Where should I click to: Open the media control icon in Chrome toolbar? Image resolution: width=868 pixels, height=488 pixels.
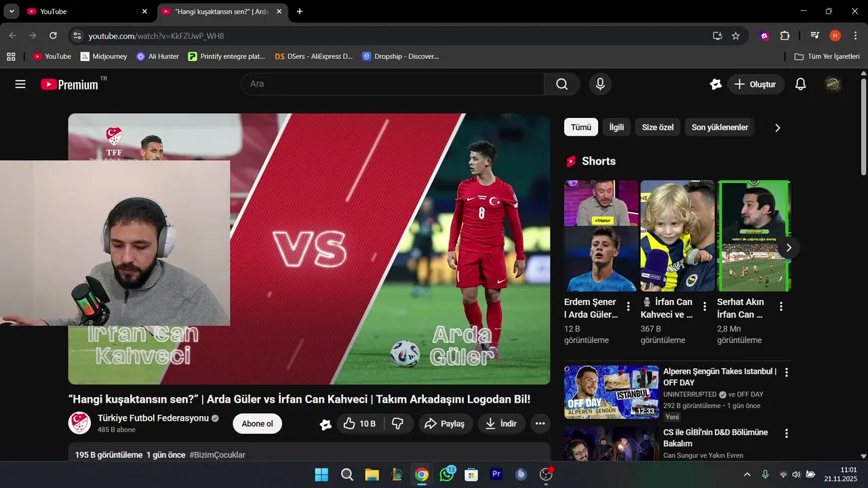click(815, 36)
